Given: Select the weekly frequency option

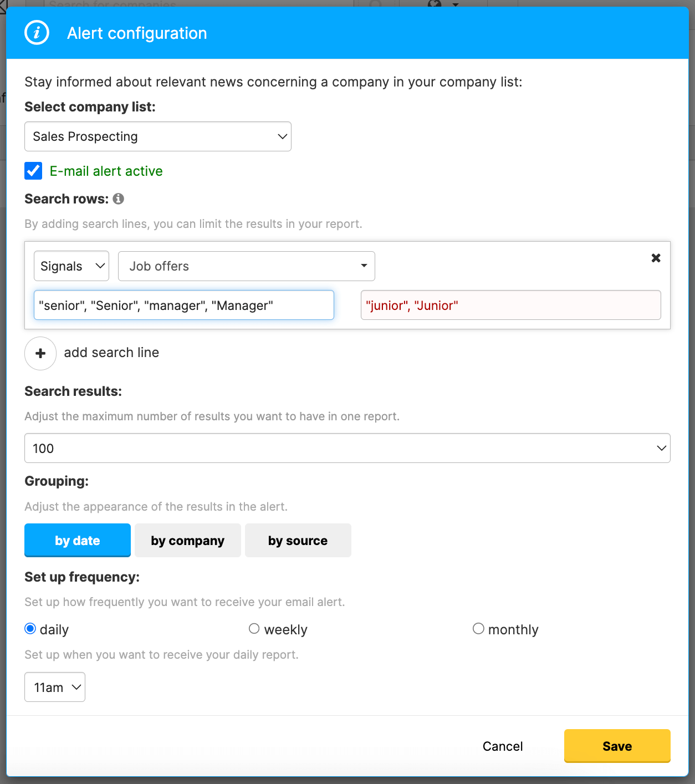Looking at the screenshot, I should coord(254,628).
